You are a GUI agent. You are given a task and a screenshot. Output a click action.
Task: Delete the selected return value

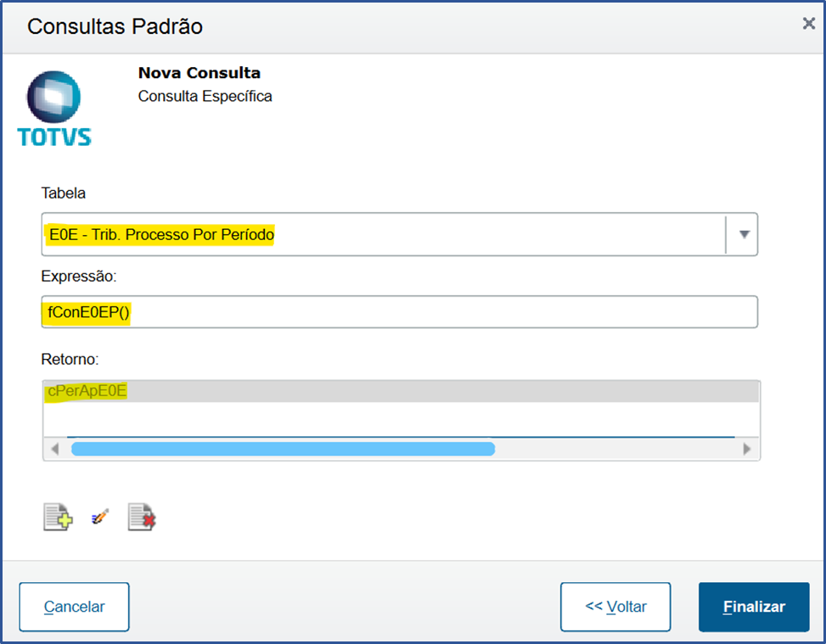[141, 516]
